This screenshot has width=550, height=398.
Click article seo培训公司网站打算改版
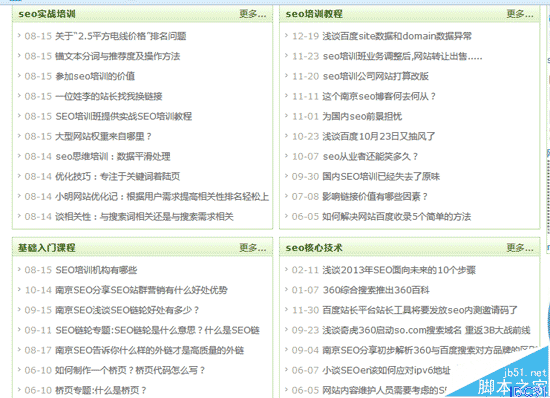[376, 76]
